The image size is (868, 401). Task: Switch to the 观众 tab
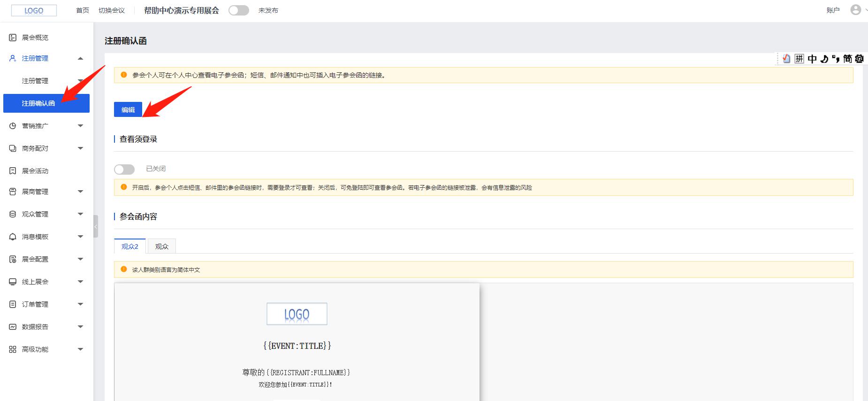162,247
